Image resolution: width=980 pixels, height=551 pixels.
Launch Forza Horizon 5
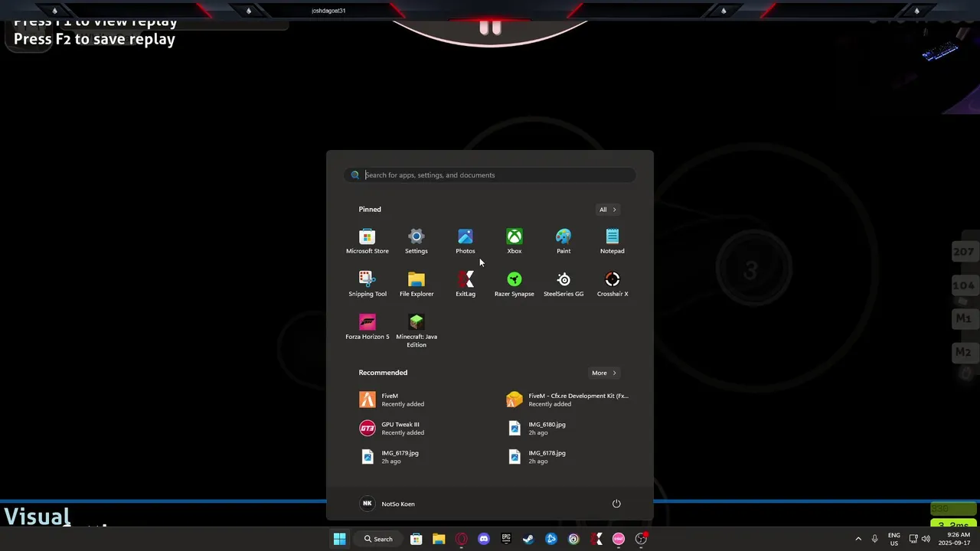point(367,327)
